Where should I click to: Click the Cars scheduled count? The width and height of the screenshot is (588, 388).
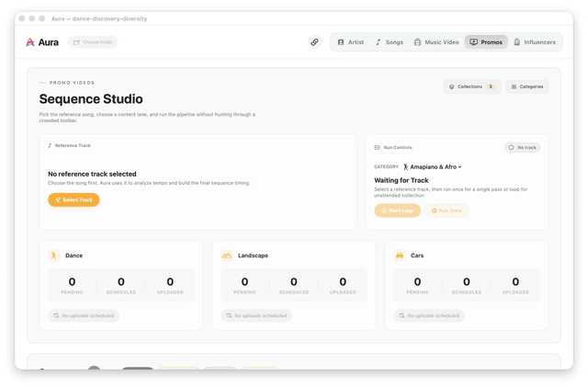[x=467, y=281]
